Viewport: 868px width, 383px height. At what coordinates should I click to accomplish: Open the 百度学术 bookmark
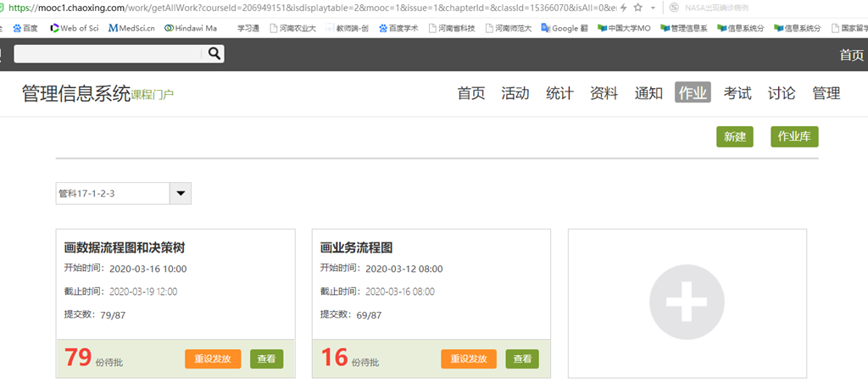pyautogui.click(x=398, y=28)
